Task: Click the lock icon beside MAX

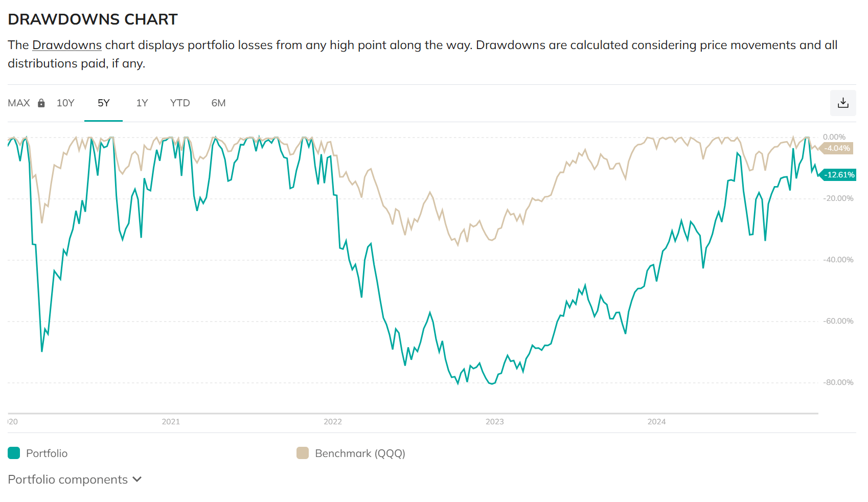Action: coord(41,103)
